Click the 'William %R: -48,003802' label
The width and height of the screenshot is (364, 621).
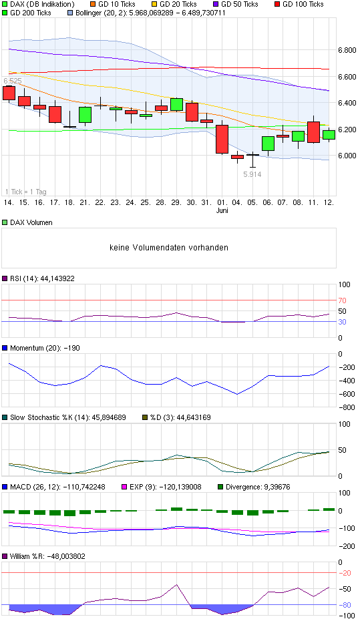point(48,556)
